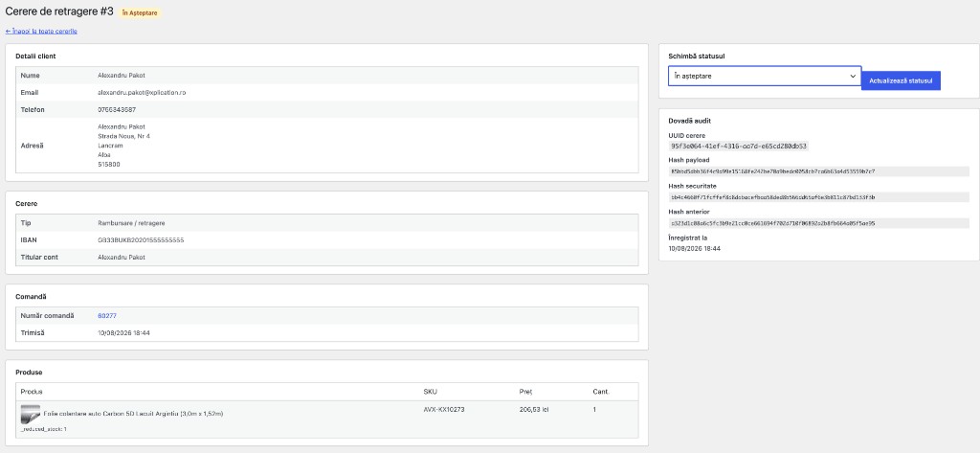Click the postal code 515800
The image size is (980, 453).
(109, 165)
